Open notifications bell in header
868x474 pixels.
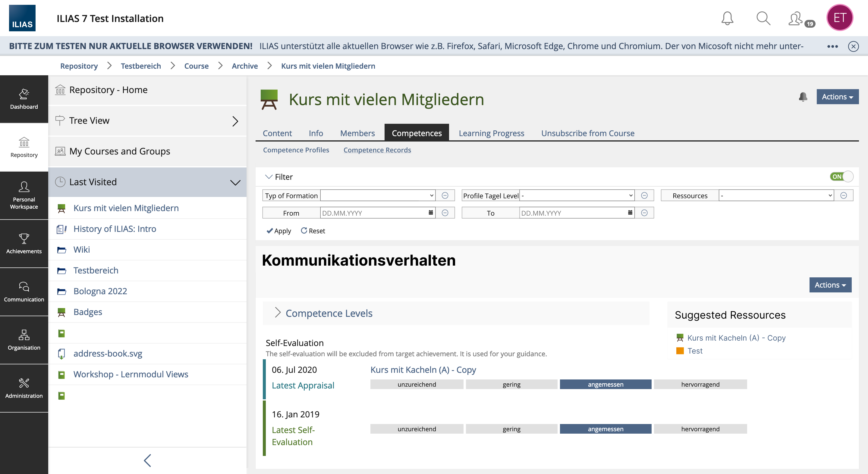coord(727,18)
